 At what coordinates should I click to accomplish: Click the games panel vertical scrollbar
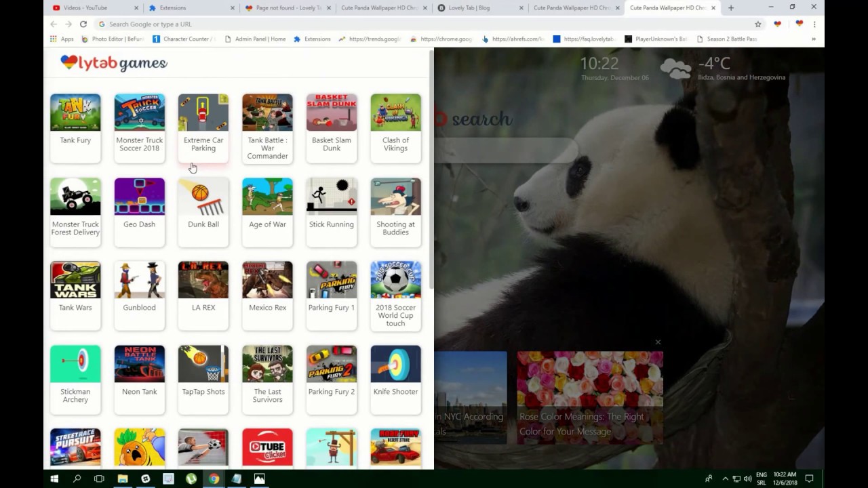coord(431,169)
